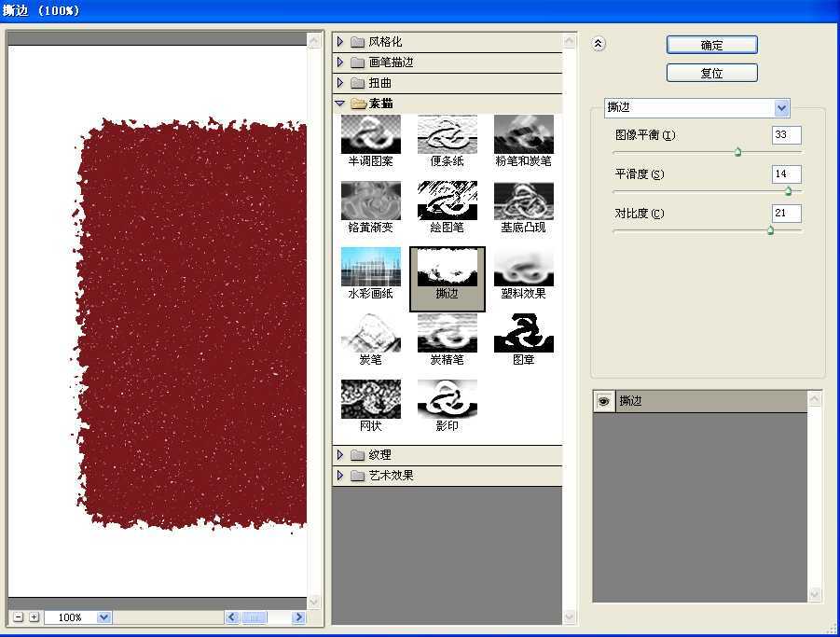The height and width of the screenshot is (637, 840).
Task: Click the 图像平衡 value input field
Action: 786,135
